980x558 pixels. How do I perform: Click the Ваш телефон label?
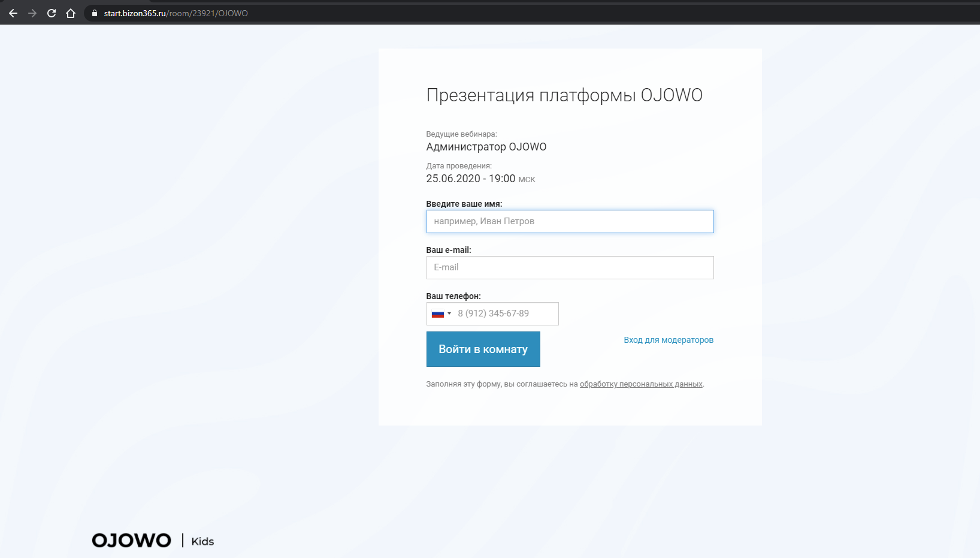[x=453, y=296]
